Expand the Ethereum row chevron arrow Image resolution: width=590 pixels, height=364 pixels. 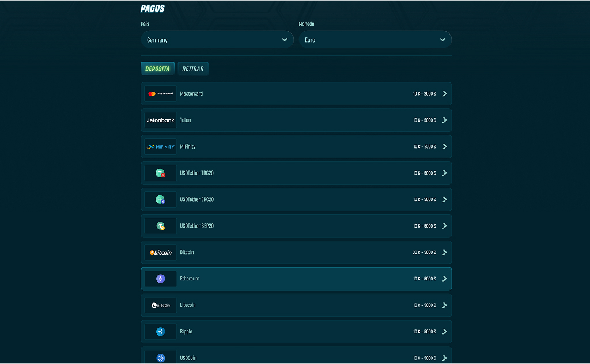[444, 279]
